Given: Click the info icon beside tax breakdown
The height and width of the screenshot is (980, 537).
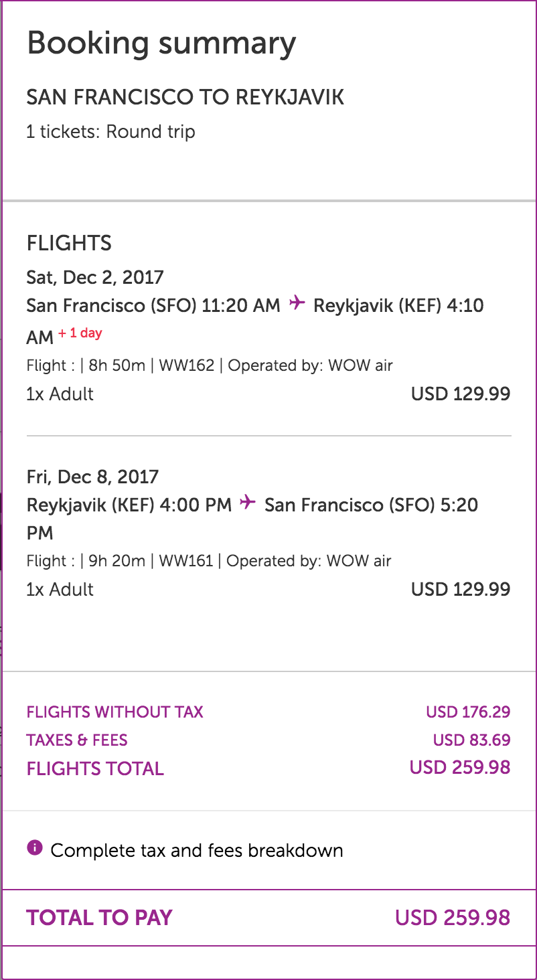Looking at the screenshot, I should click(34, 849).
